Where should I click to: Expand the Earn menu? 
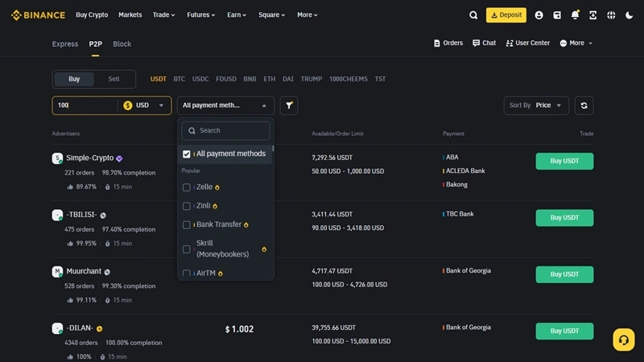[x=237, y=14]
